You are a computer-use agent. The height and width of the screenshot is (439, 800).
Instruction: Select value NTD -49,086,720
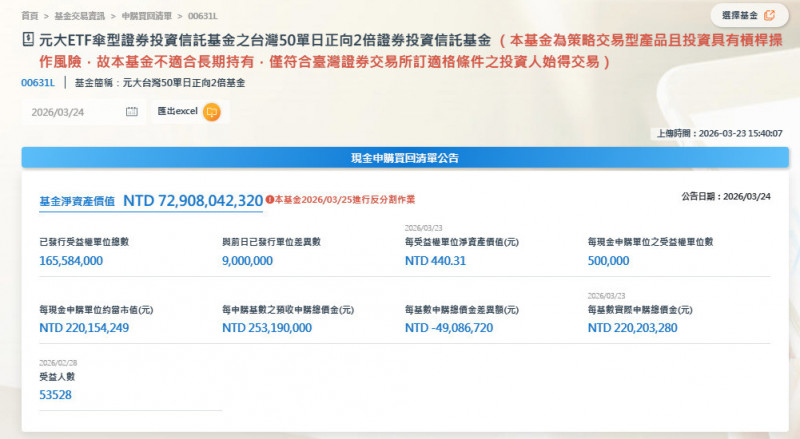[x=449, y=328]
